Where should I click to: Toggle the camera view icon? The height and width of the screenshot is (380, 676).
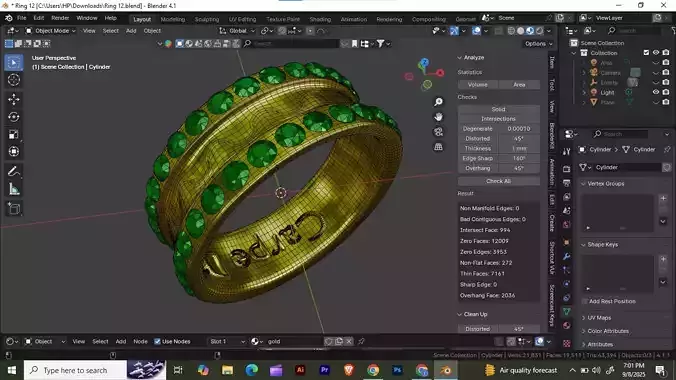coord(438,132)
